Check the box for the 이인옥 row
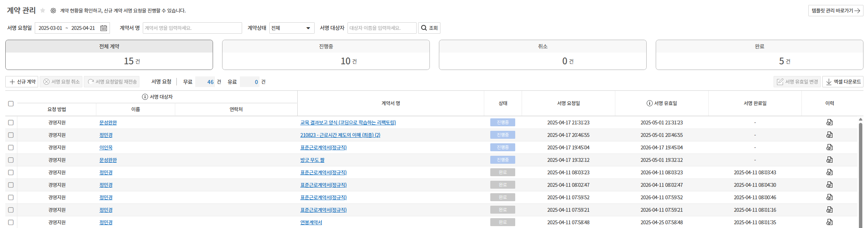The height and width of the screenshot is (228, 868). pyautogui.click(x=11, y=147)
